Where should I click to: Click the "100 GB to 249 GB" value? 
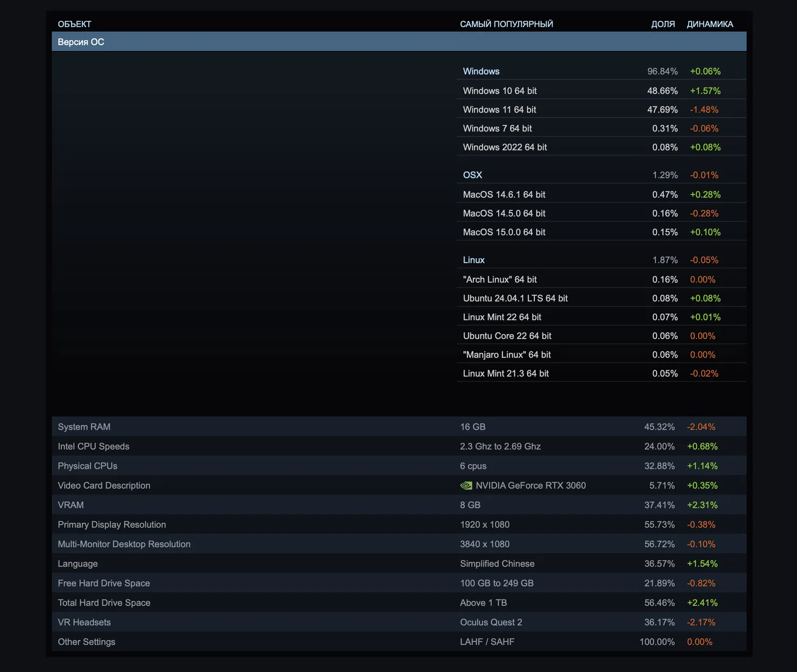[497, 583]
